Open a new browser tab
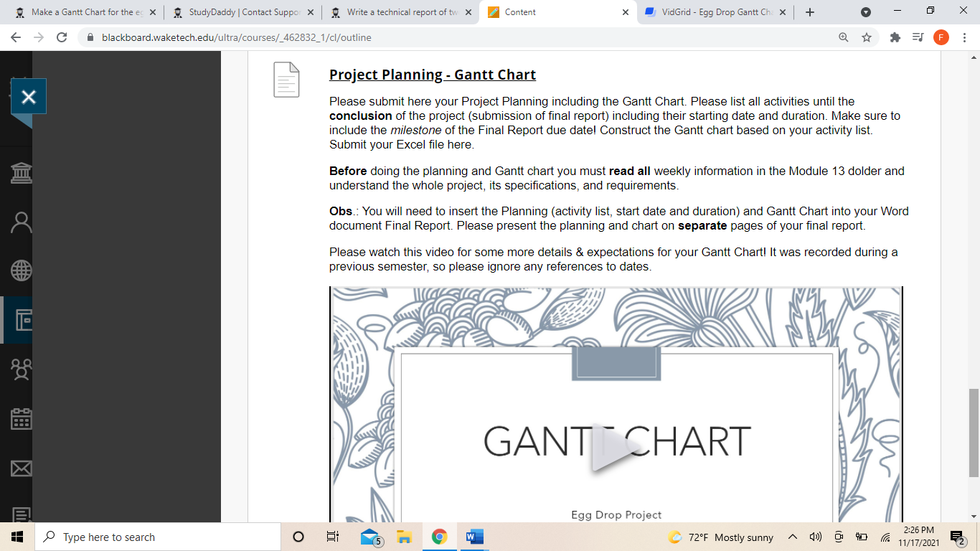 (809, 11)
